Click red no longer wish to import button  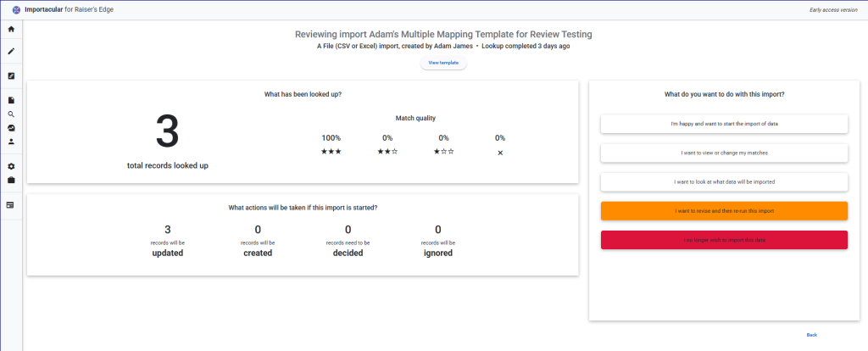pos(724,240)
